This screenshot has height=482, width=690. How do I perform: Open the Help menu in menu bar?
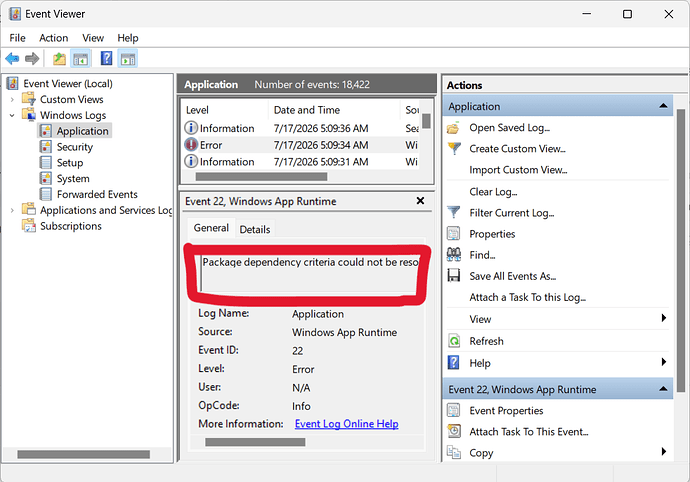128,38
